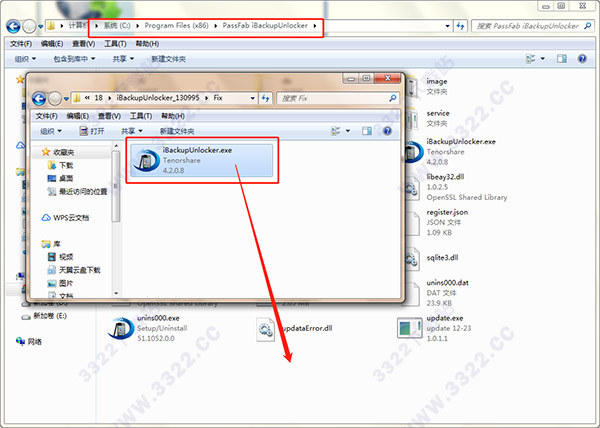Expand 包含到库中 dropdown
600x428 pixels.
(74, 59)
